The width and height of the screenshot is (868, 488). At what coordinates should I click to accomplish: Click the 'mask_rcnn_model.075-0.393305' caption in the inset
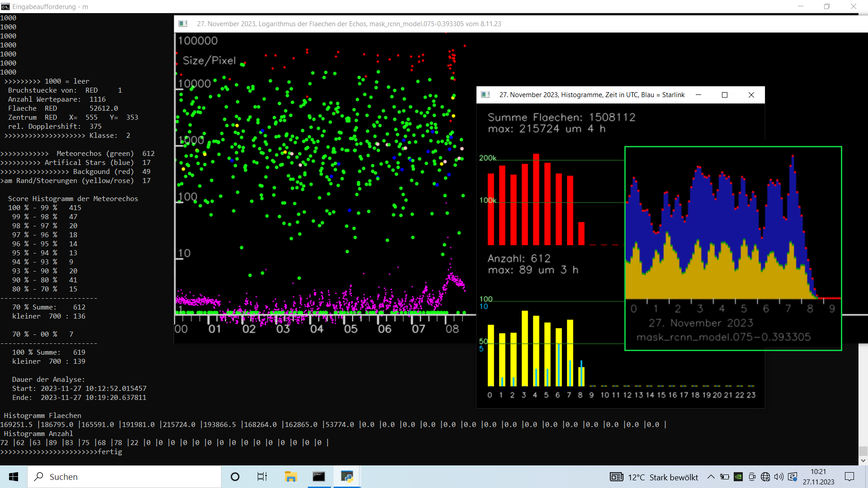(x=723, y=337)
